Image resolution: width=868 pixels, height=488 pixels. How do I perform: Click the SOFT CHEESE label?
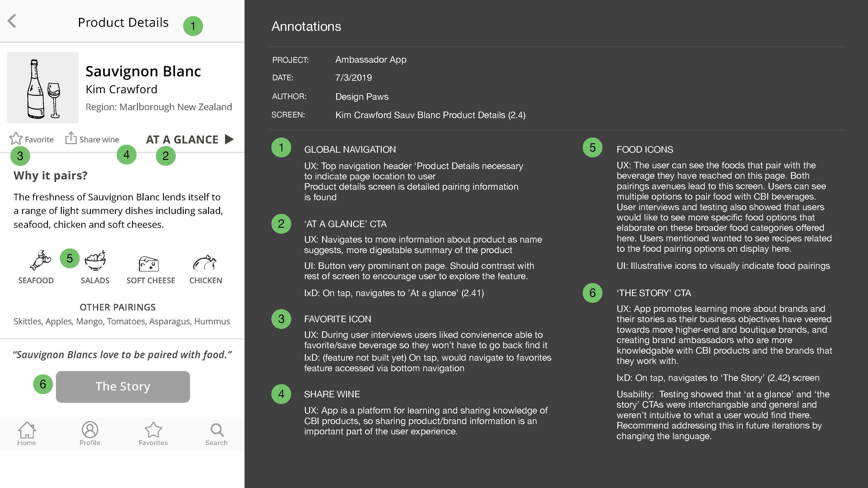(151, 280)
